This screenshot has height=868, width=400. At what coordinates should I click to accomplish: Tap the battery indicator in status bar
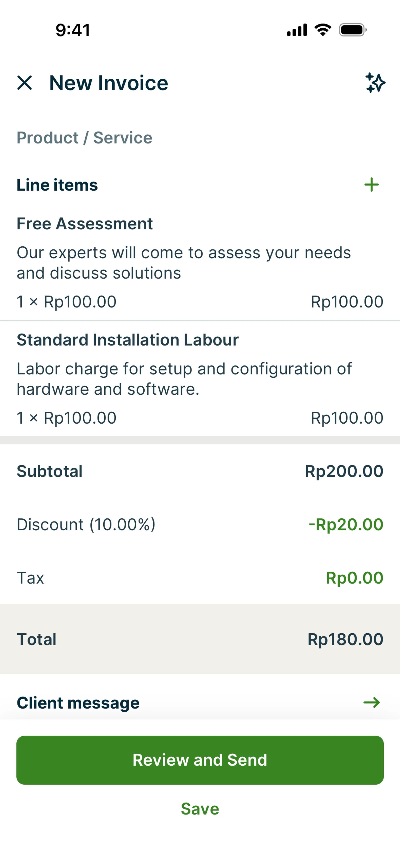click(352, 30)
